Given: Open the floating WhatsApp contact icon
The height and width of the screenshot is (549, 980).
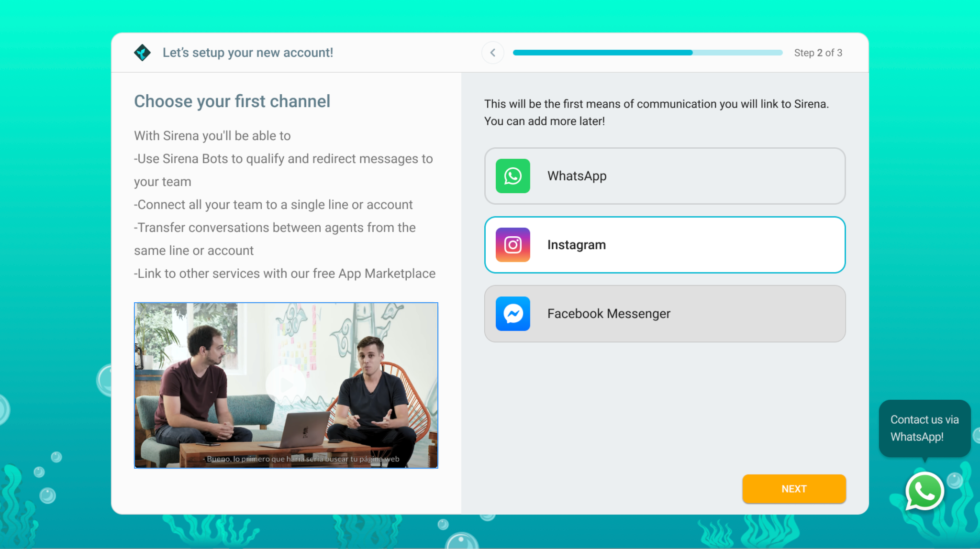Looking at the screenshot, I should (925, 491).
